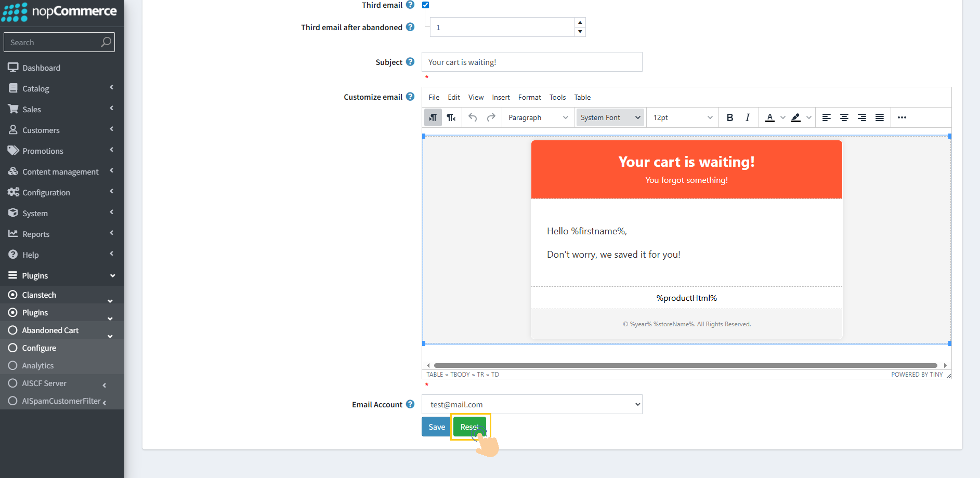
Task: Uncheck the Third email checkbox
Action: coord(425,5)
